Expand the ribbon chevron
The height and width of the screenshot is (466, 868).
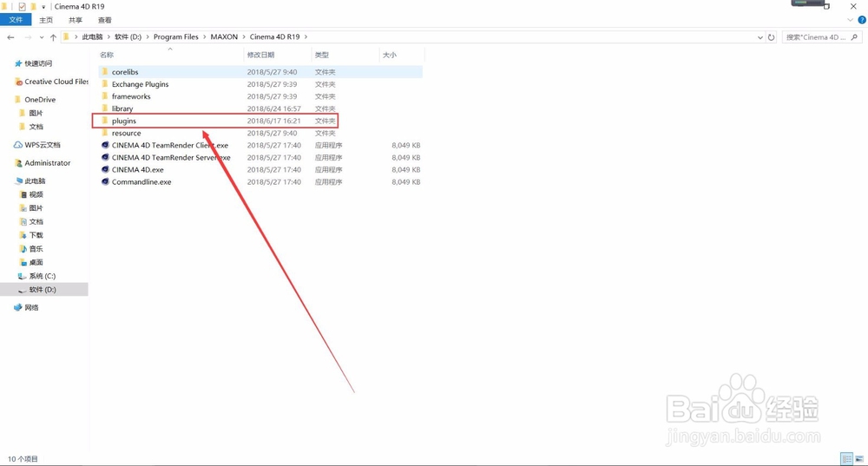tap(851, 20)
